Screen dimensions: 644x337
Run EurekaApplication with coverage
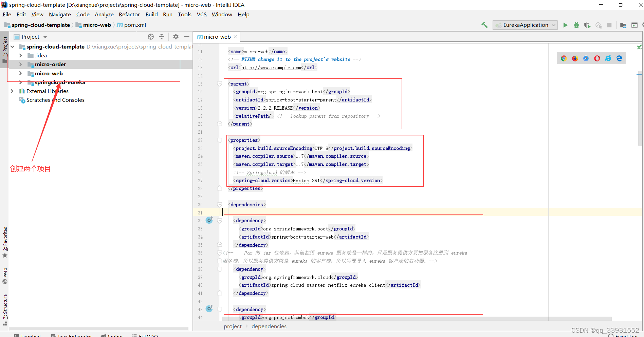click(587, 25)
